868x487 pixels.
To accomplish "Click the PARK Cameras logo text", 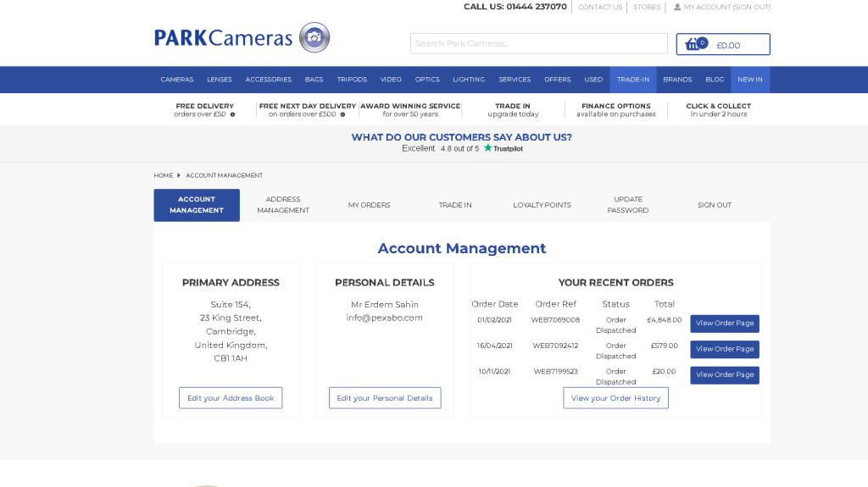I will pos(223,37).
